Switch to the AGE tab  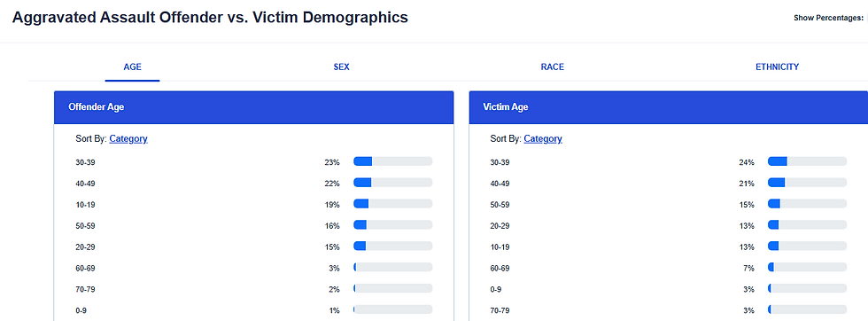(132, 67)
